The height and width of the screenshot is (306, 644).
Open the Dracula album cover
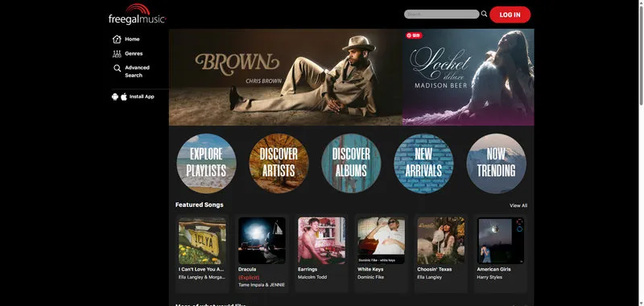262,241
